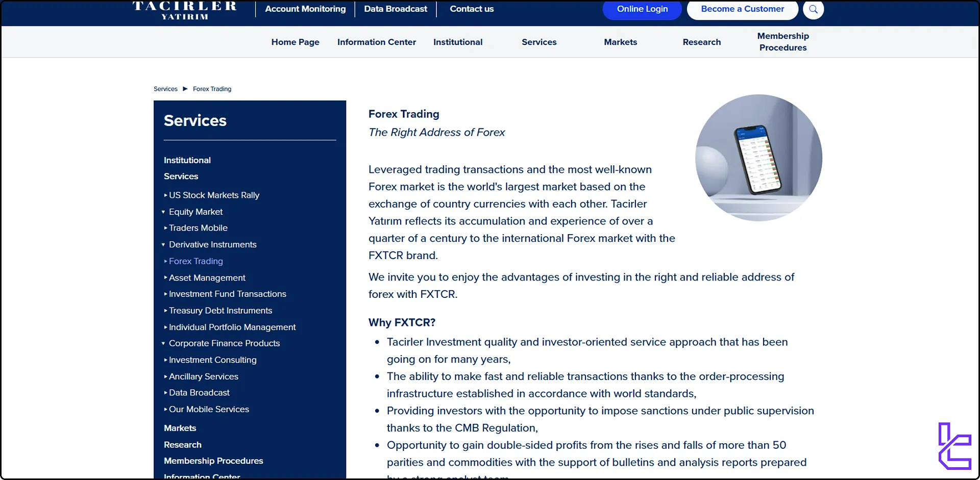
Task: Select Membership Procedures in sidebar
Action: pyautogui.click(x=213, y=461)
